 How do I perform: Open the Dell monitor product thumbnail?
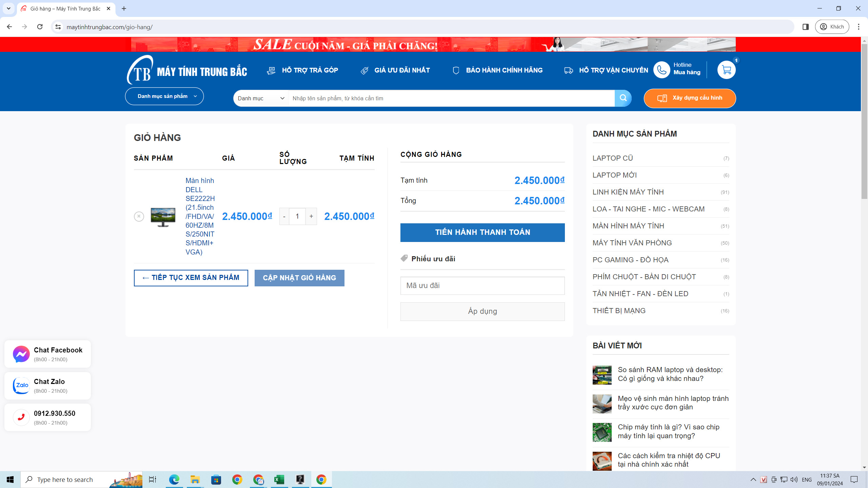tap(163, 217)
